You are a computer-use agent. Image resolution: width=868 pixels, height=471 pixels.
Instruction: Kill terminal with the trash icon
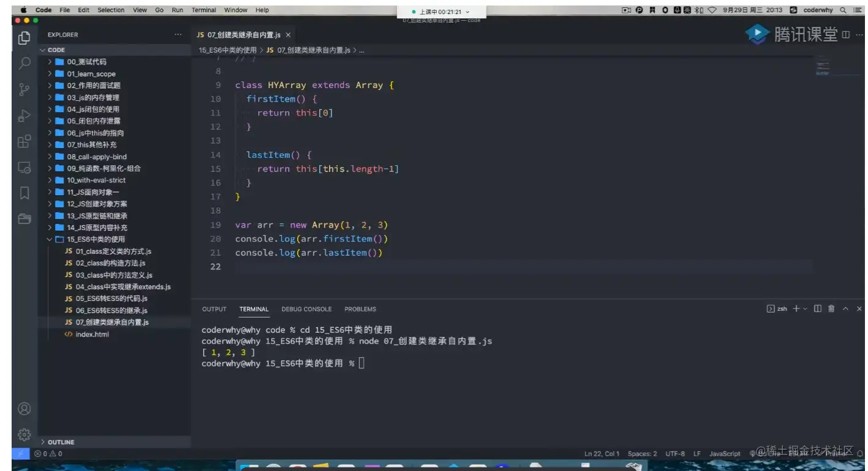[x=831, y=309]
